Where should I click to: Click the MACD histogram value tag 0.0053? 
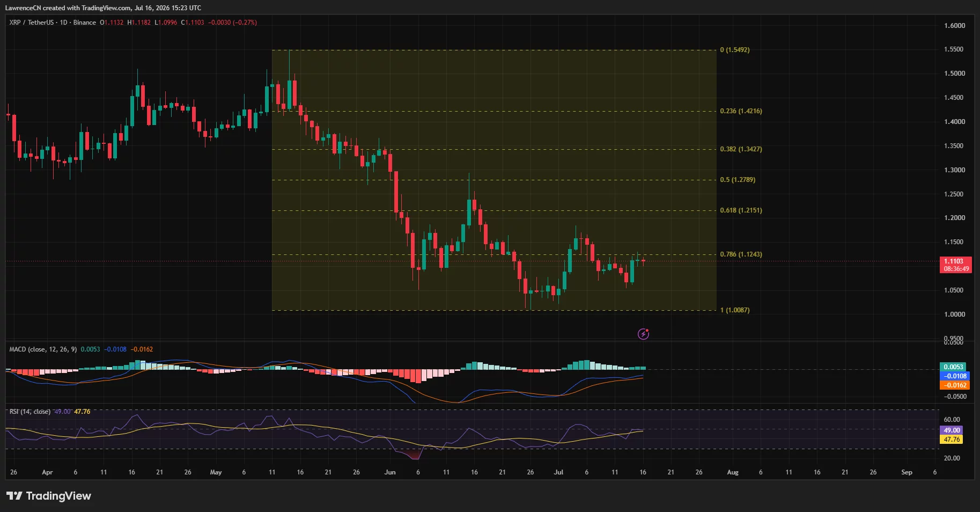point(953,367)
